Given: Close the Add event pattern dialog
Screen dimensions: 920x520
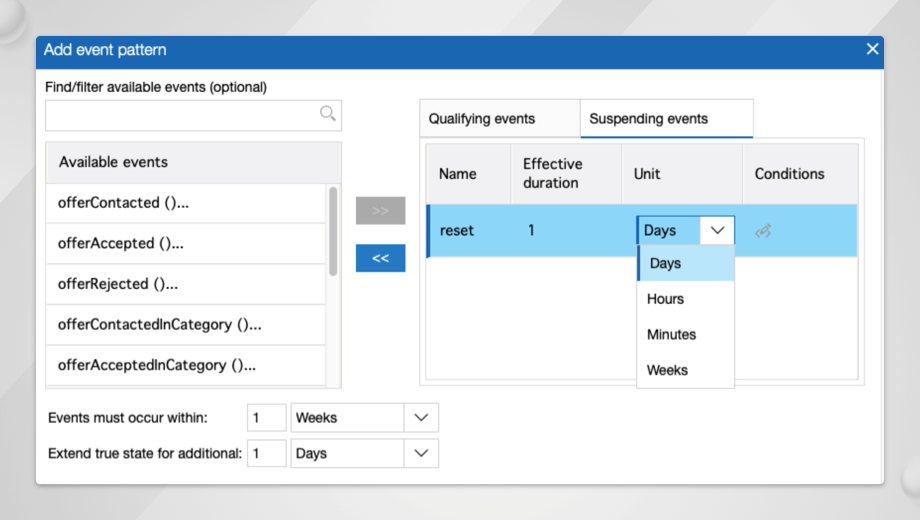Looking at the screenshot, I should pos(872,49).
